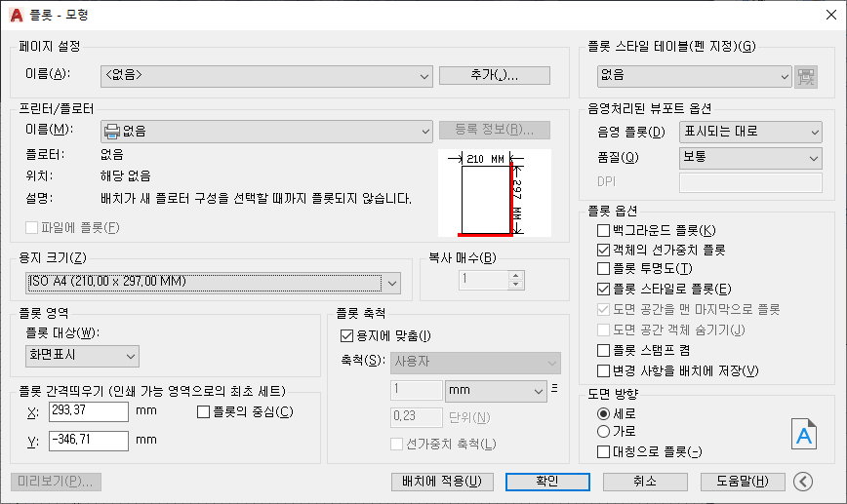The image size is (847, 504).
Task: Click the plot style table editor icon
Action: click(x=805, y=77)
